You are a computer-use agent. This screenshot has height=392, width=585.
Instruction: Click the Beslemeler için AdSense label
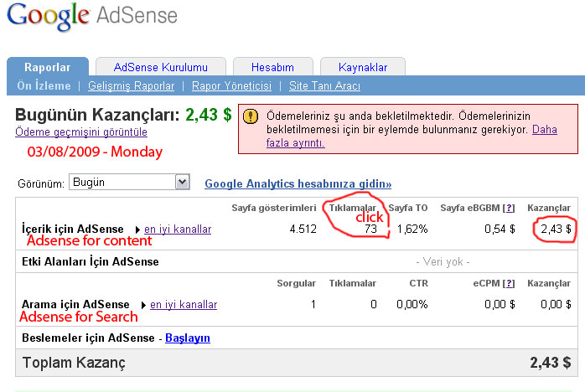[88, 338]
